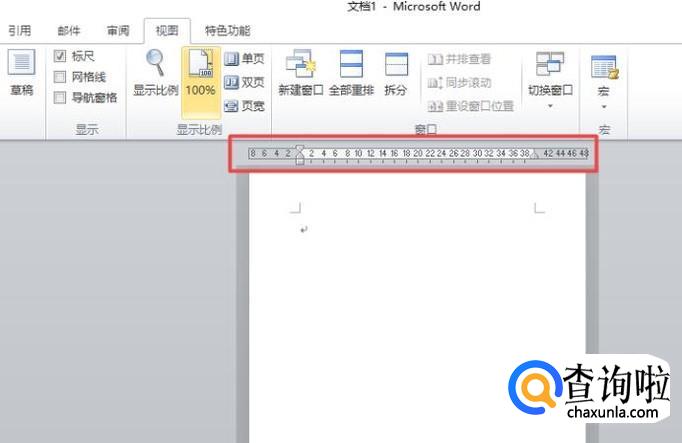The height and width of the screenshot is (443, 682).
Task: Select Two Pages (双页) view
Action: 245,82
